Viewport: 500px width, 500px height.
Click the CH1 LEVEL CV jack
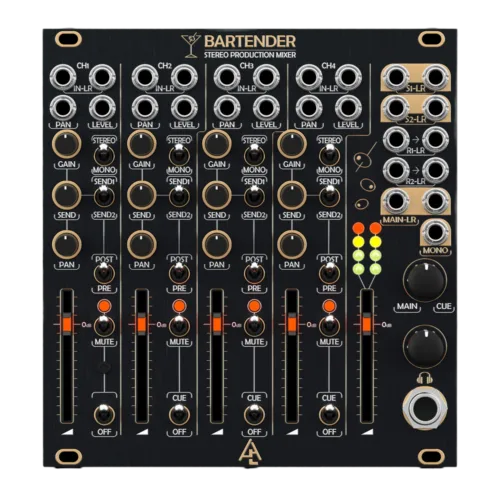click(102, 108)
